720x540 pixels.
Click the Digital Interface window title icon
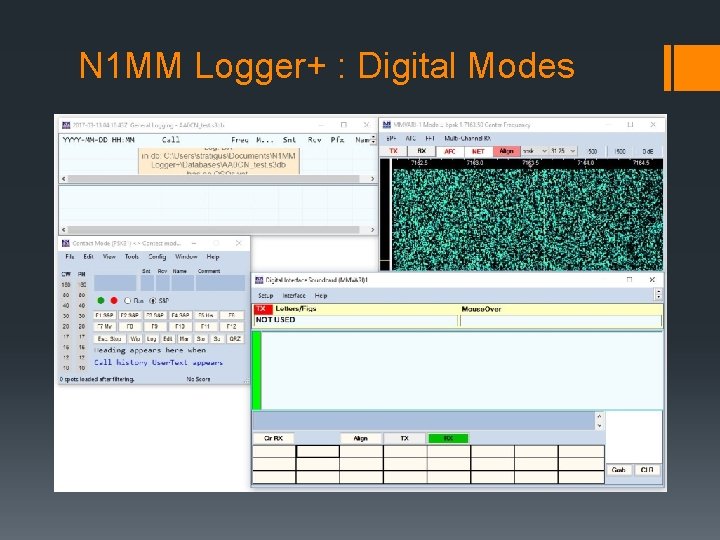coord(259,280)
